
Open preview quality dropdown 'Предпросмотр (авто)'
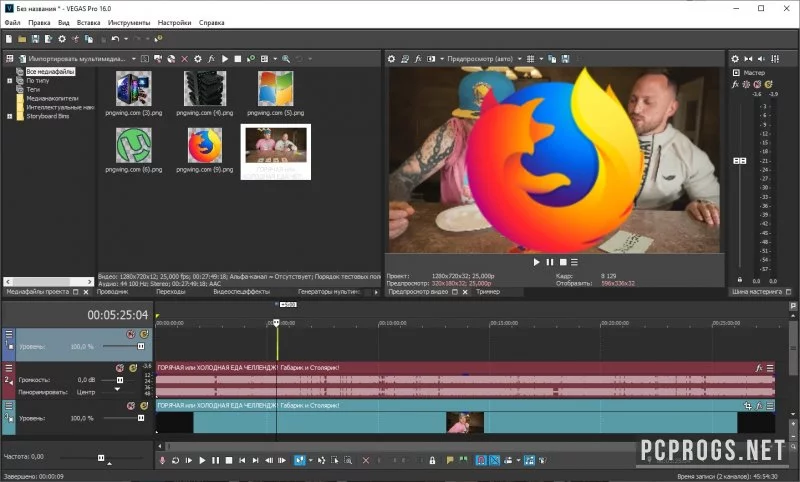tap(484, 59)
